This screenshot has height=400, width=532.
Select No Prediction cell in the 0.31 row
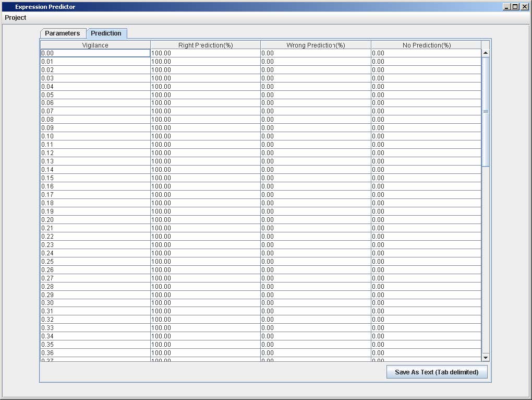click(x=426, y=311)
